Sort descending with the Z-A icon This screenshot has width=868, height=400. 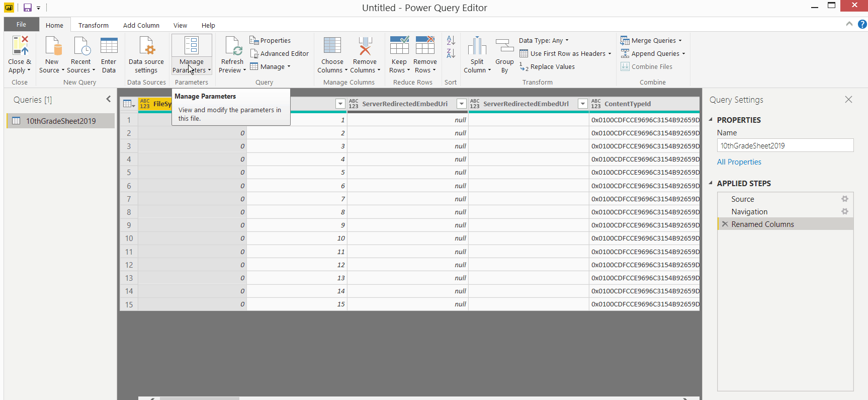tap(451, 53)
